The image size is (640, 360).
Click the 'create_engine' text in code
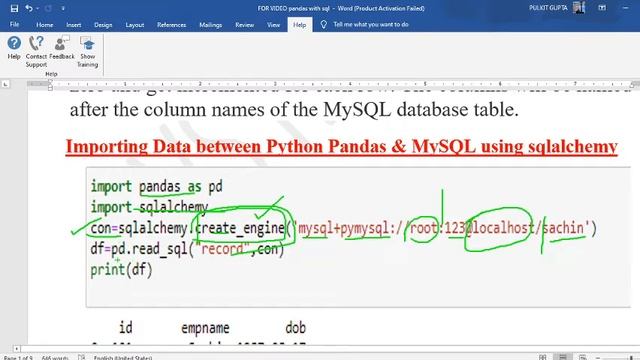(240, 228)
